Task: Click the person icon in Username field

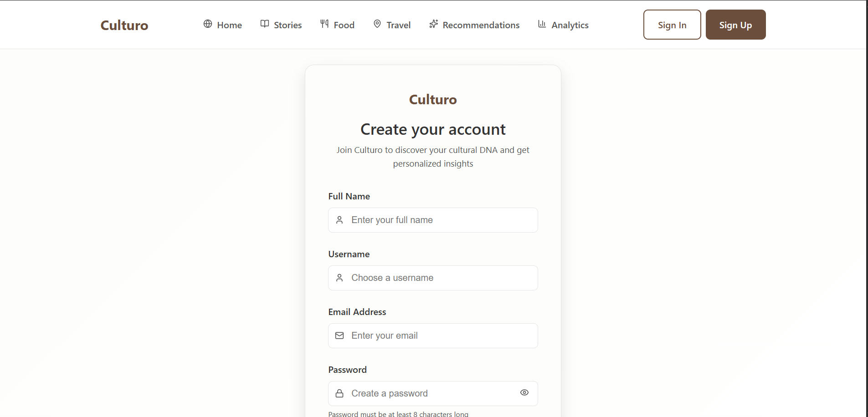Action: pos(339,278)
